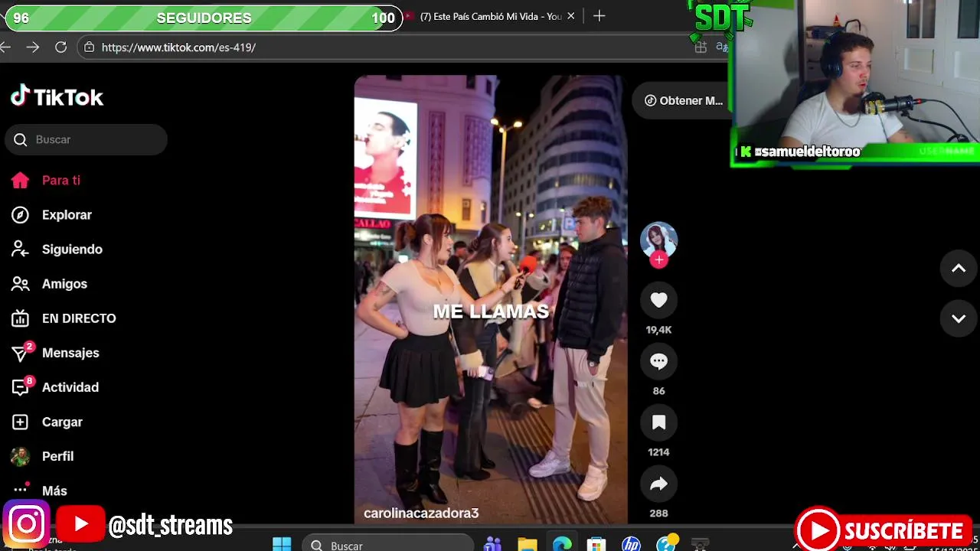Screen dimensions: 980x551
Task: Open the Windows Start menu
Action: [282, 544]
